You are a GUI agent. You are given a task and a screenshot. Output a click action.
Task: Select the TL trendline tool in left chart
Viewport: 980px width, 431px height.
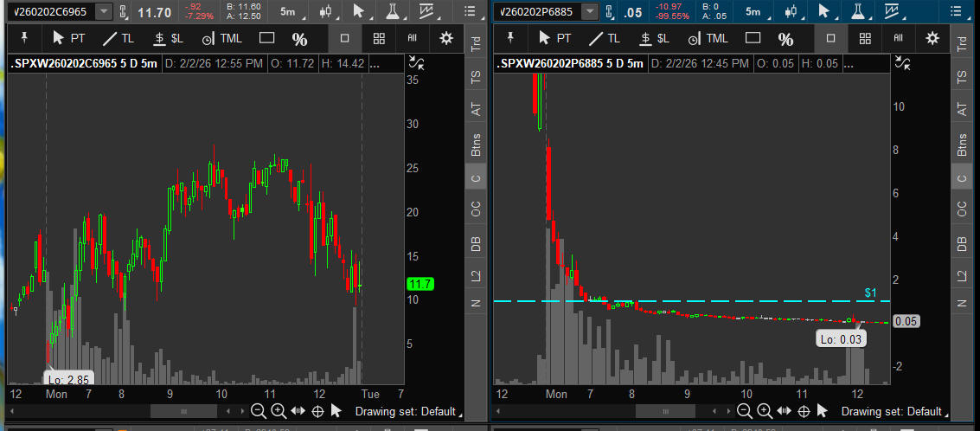pyautogui.click(x=118, y=39)
